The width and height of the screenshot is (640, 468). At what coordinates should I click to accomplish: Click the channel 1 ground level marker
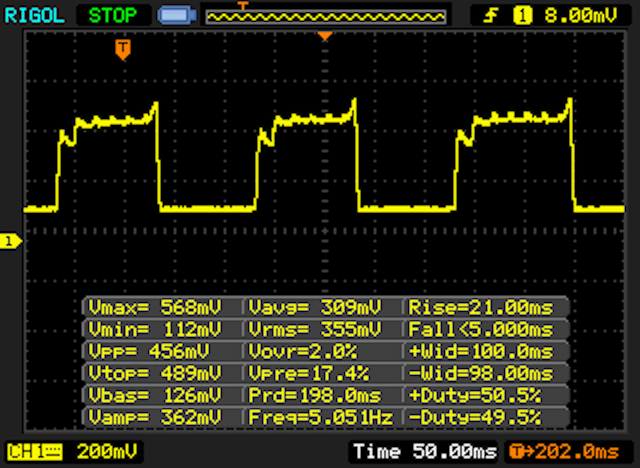[x=11, y=241]
